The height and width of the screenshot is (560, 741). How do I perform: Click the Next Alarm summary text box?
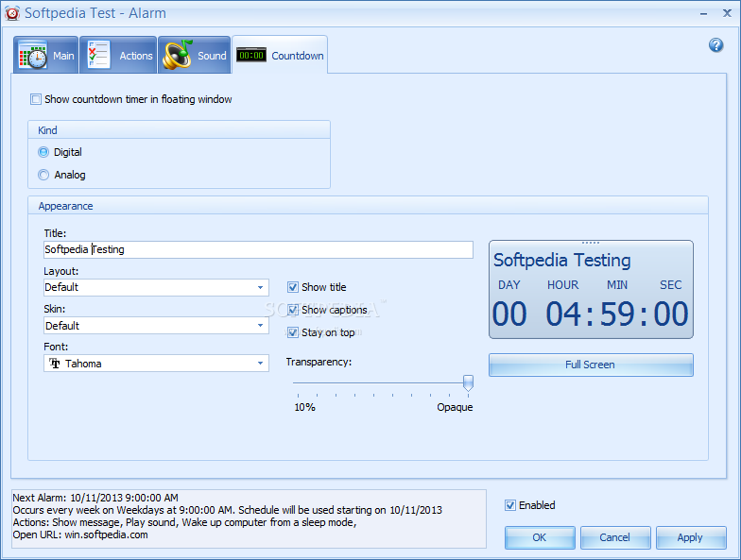249,518
